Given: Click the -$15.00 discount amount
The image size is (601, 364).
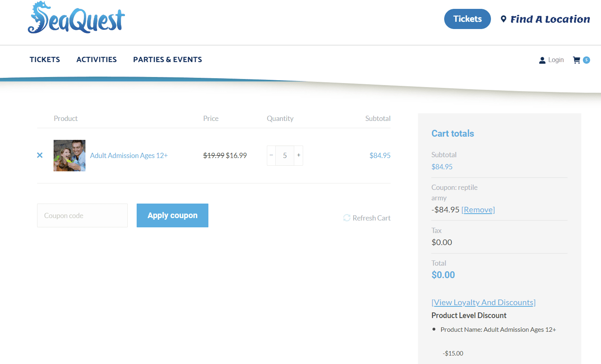Looking at the screenshot, I should (453, 354).
